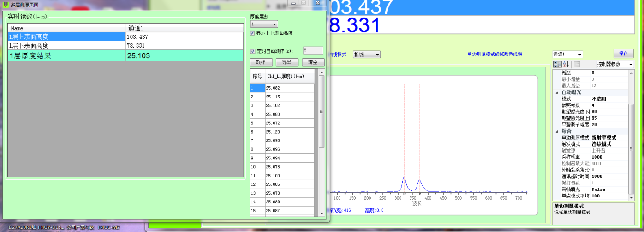Click the 单边测厚模式虚线颜色说明 link
The image size is (644, 232).
click(495, 55)
